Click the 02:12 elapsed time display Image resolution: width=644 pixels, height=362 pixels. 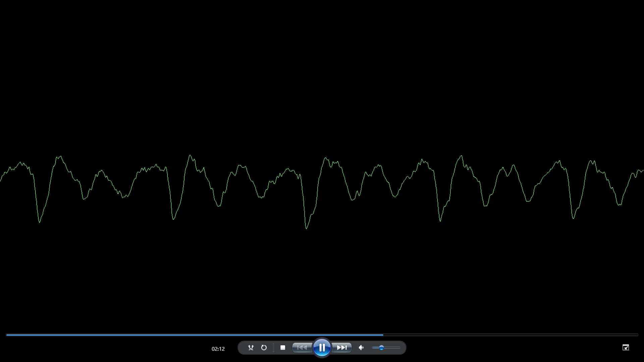(218, 349)
